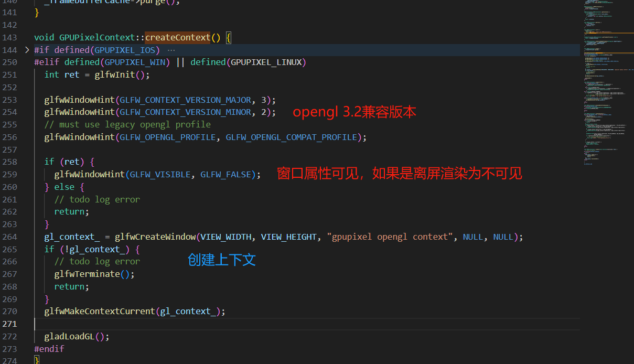The height and width of the screenshot is (364, 634).
Task: Click GLFW_OPENGL_COMPAT_PROFILE argument
Action: tap(292, 137)
